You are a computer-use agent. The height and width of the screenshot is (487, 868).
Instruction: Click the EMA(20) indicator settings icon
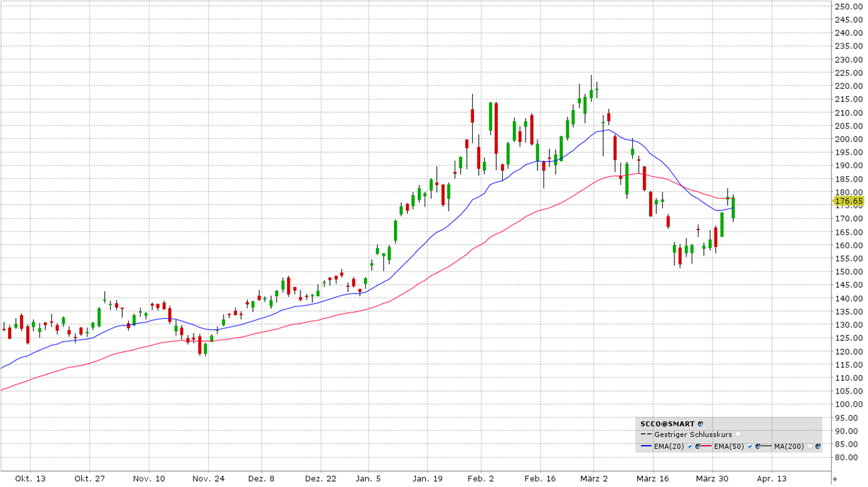point(698,446)
